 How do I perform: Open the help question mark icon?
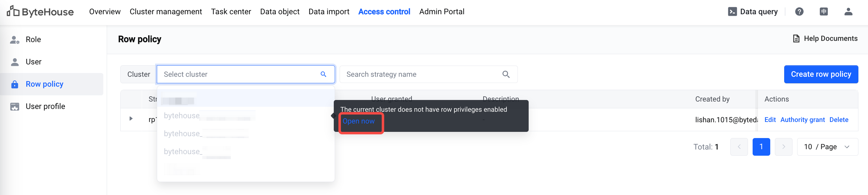(x=799, y=12)
